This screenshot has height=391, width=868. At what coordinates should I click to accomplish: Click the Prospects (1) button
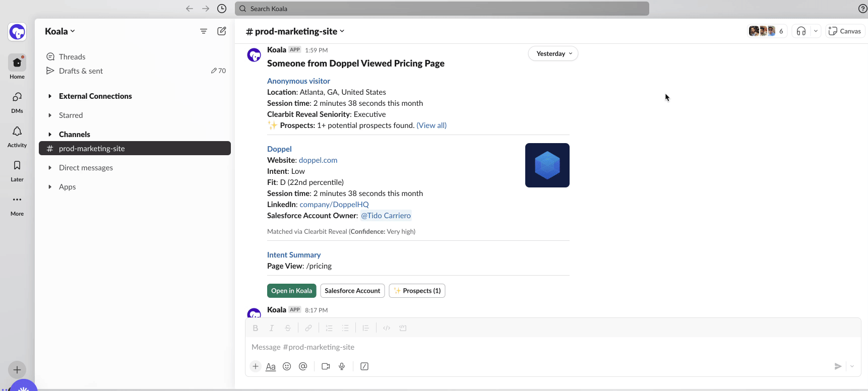417,291
